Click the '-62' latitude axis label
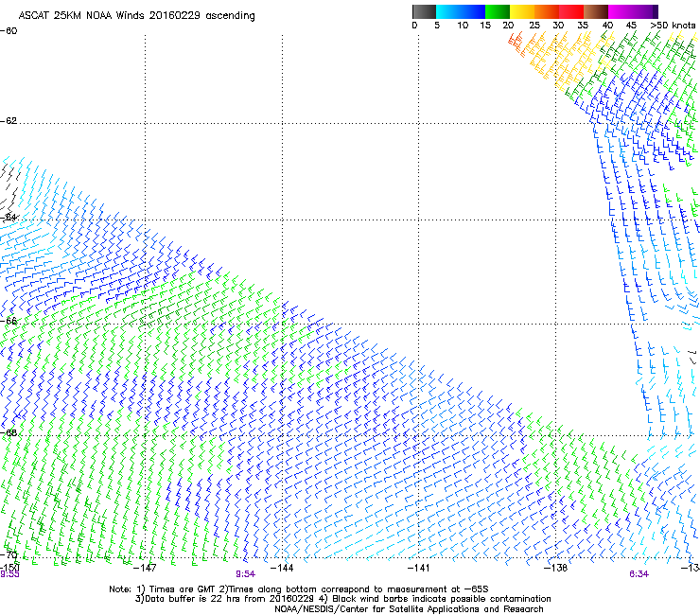Screen dimensions: 700x615 9,121
